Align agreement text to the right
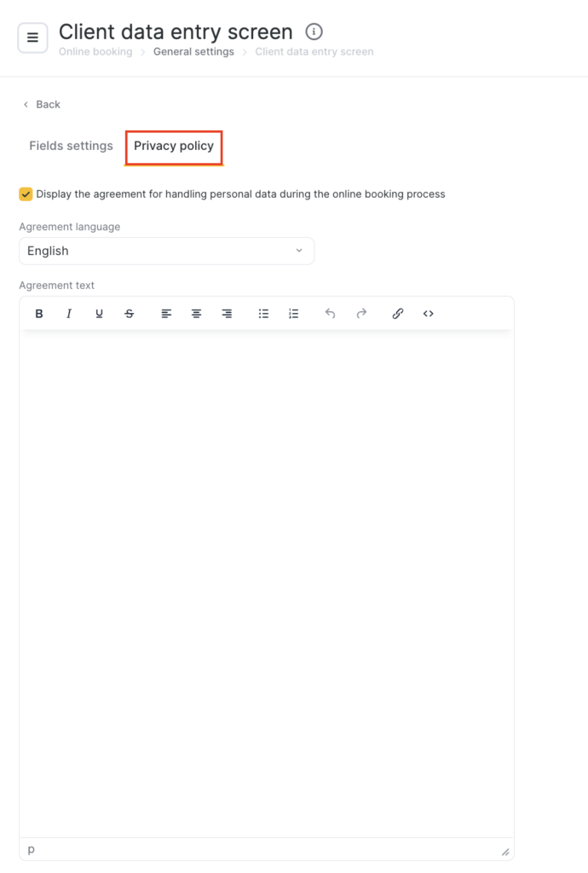This screenshot has height=873, width=588. 227,314
